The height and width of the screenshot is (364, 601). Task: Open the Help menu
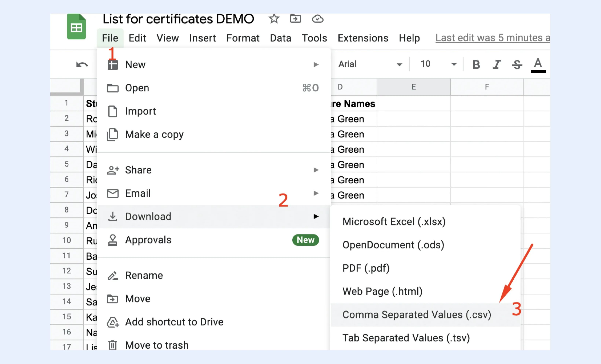point(409,38)
